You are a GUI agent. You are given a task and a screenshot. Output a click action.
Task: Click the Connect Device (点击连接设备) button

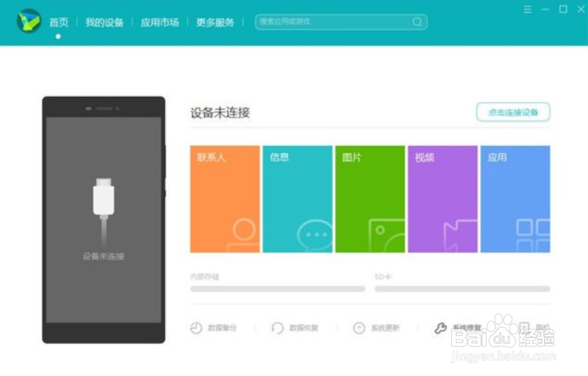pos(512,112)
